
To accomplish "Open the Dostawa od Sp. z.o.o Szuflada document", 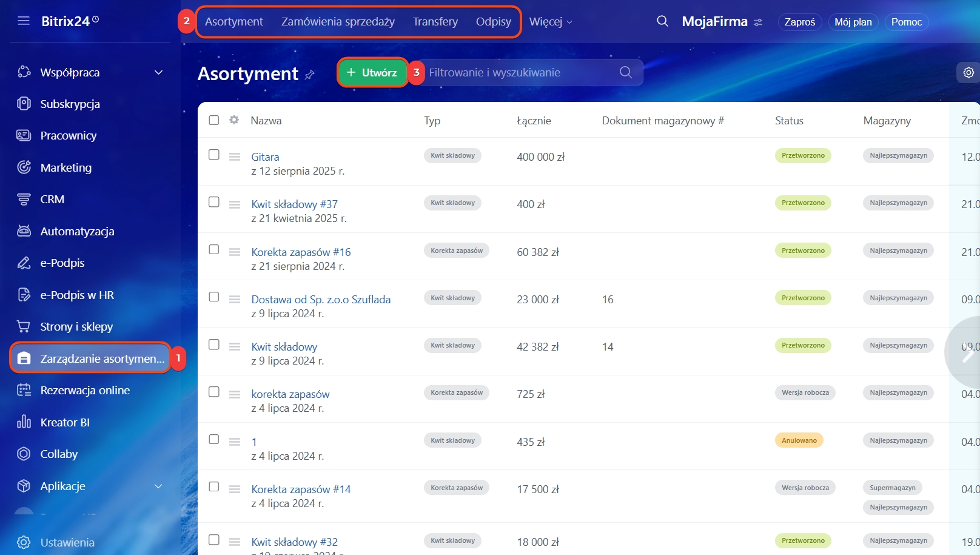I will point(321,299).
